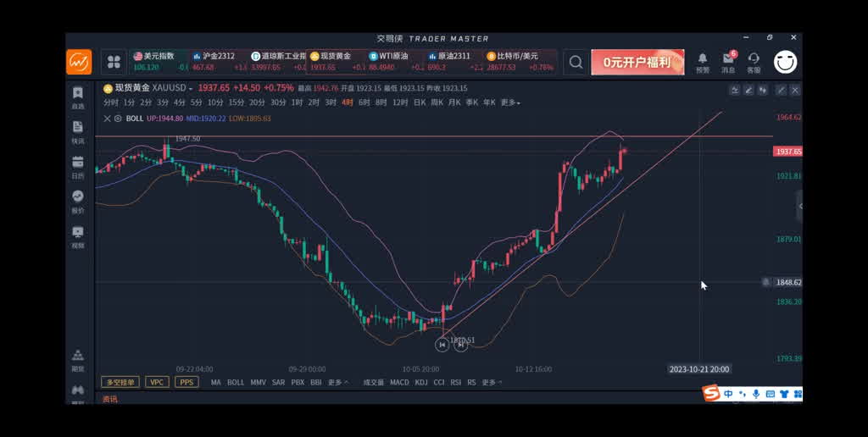Viewport: 868px width, 437px height.
Task: Close the BOLL indicator with X
Action: coord(107,119)
